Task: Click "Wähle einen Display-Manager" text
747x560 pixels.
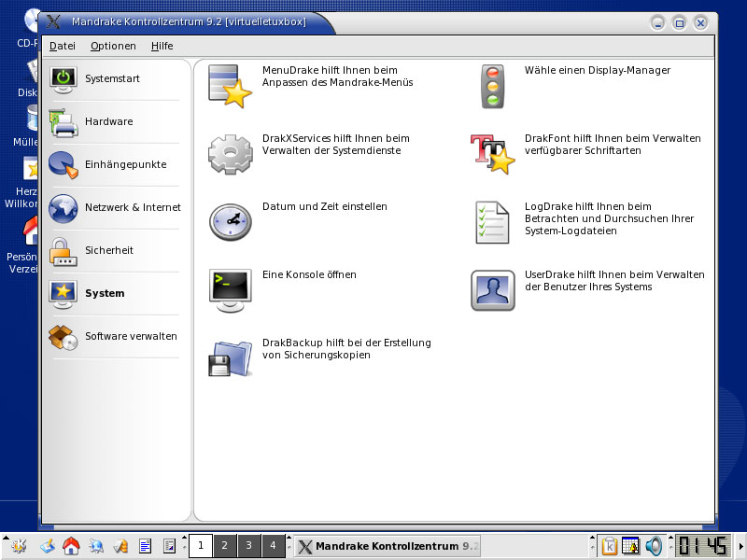Action: point(598,71)
